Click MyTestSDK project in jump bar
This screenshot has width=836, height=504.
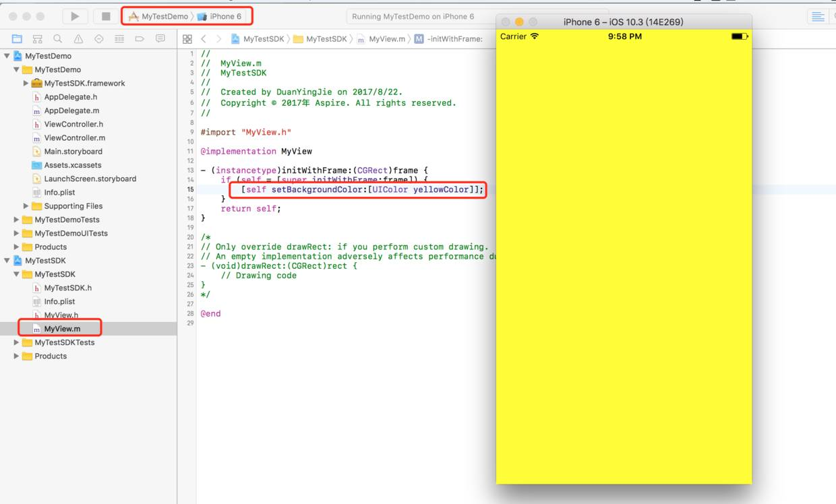pyautogui.click(x=258, y=39)
